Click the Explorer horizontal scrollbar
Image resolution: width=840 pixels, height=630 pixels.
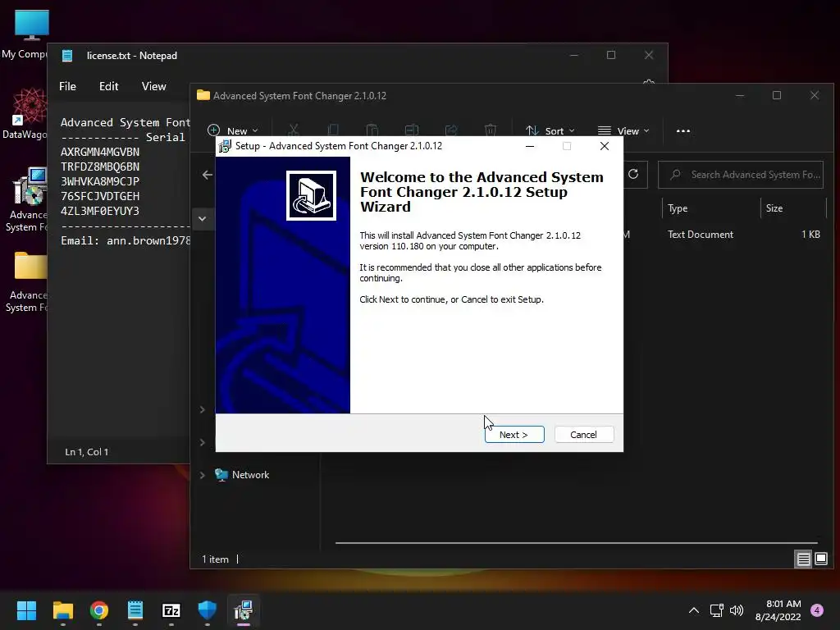[576, 543]
